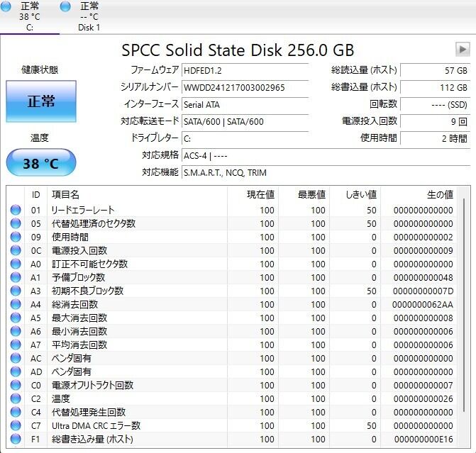Image resolution: width=476 pixels, height=453 pixels.
Task: Select the 電源オフリトラクト回数 attribute name
Action: [93, 386]
